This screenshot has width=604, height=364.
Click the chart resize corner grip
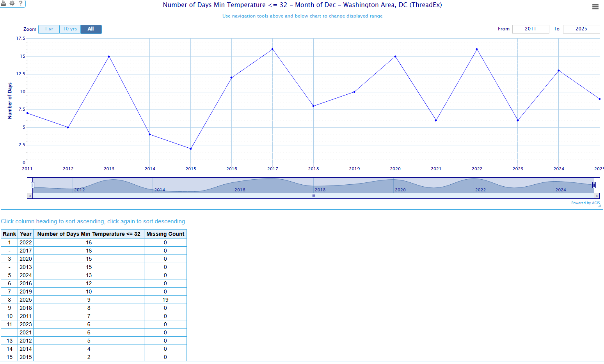599,206
